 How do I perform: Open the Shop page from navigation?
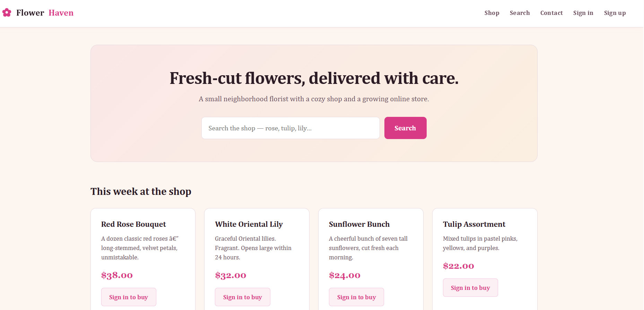click(x=491, y=13)
